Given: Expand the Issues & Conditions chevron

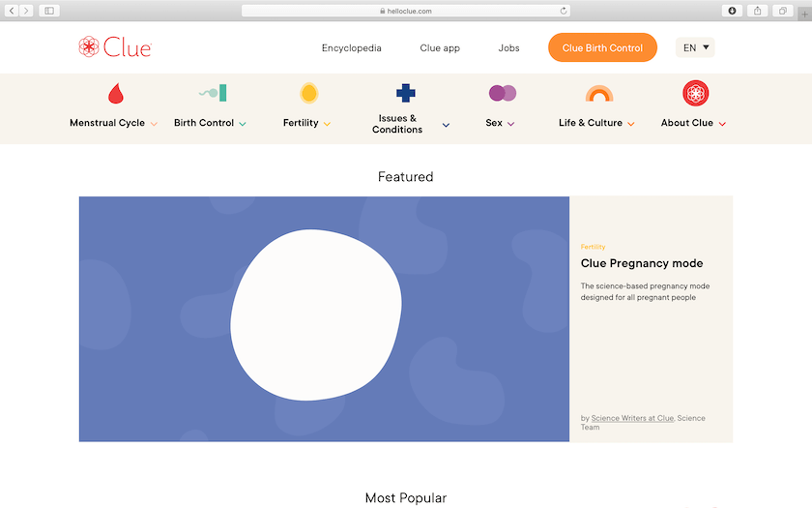Looking at the screenshot, I should click(x=446, y=125).
